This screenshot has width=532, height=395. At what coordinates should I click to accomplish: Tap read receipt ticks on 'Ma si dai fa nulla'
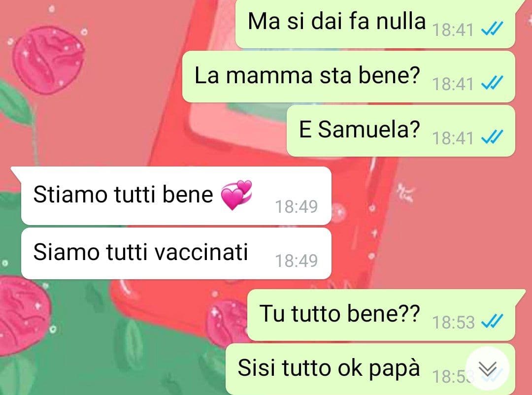pos(492,29)
